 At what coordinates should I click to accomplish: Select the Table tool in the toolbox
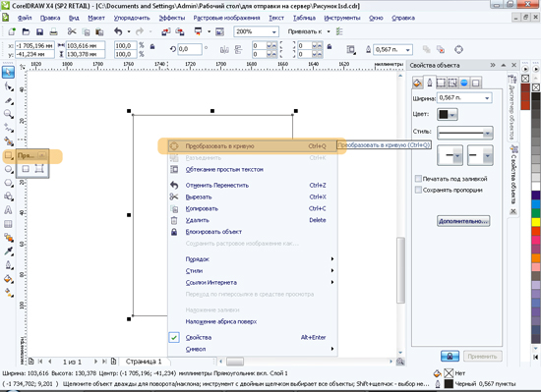pyautogui.click(x=9, y=224)
